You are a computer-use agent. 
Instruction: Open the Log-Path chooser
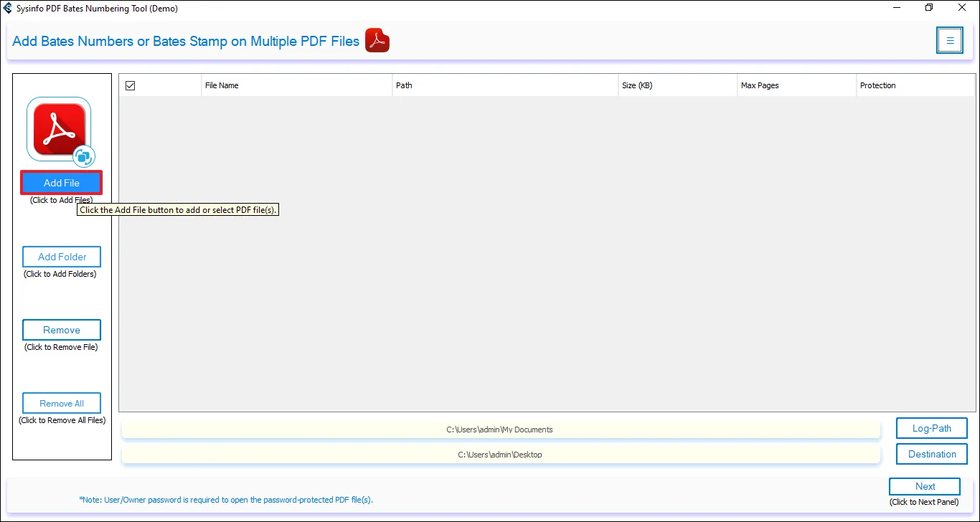tap(932, 428)
